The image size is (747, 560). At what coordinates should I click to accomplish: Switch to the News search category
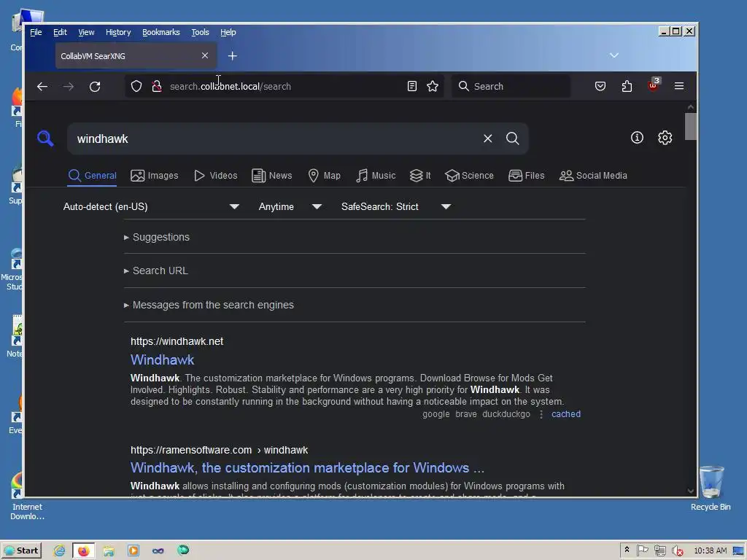coord(271,176)
